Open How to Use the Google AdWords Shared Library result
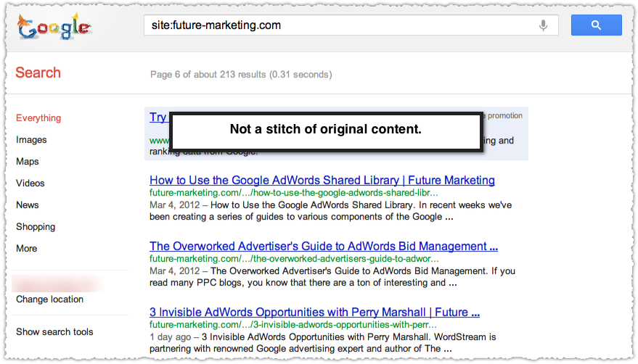638x364 pixels. click(322, 180)
